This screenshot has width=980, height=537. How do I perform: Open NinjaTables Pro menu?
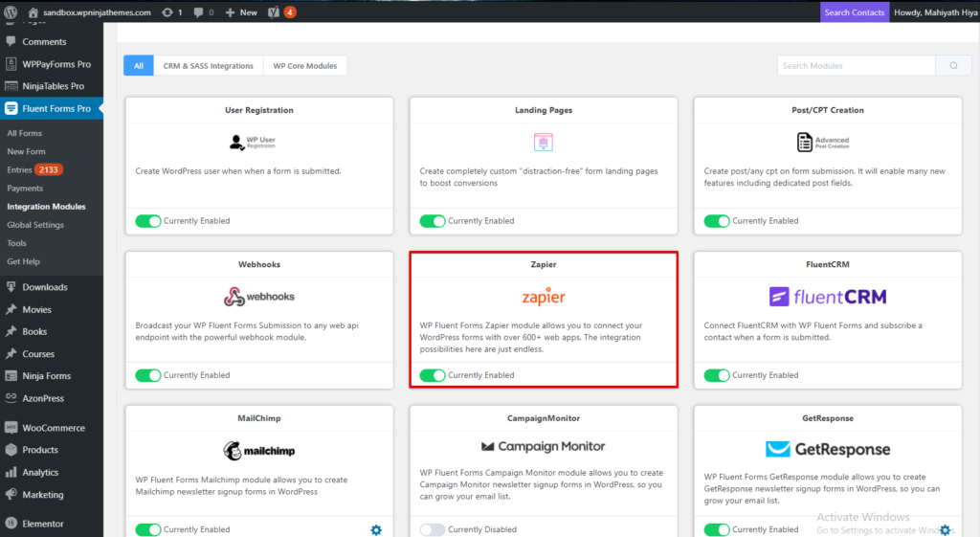click(x=52, y=85)
